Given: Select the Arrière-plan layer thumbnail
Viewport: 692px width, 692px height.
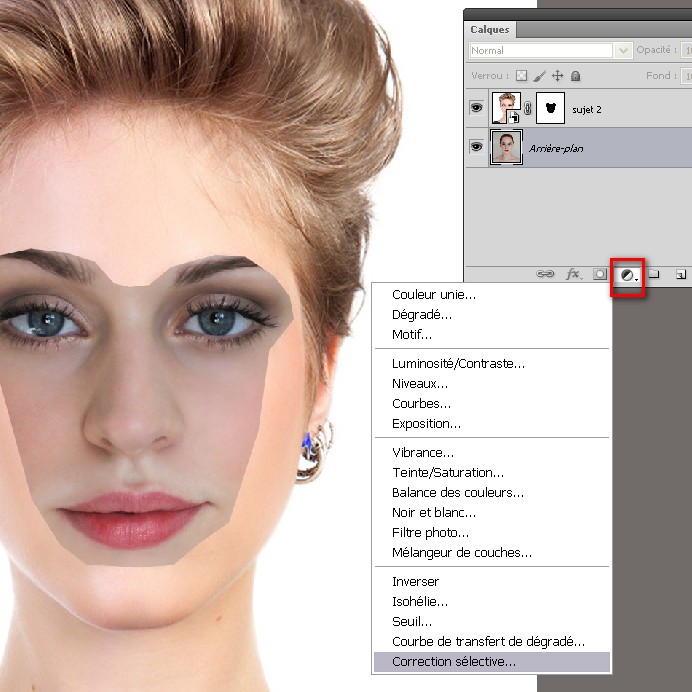Looking at the screenshot, I should point(506,147).
